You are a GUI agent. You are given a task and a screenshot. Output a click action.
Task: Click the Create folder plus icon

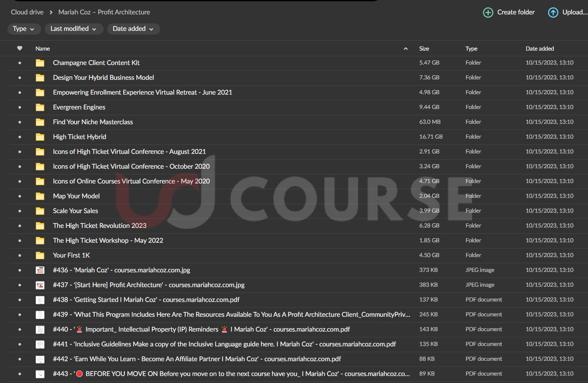point(488,12)
